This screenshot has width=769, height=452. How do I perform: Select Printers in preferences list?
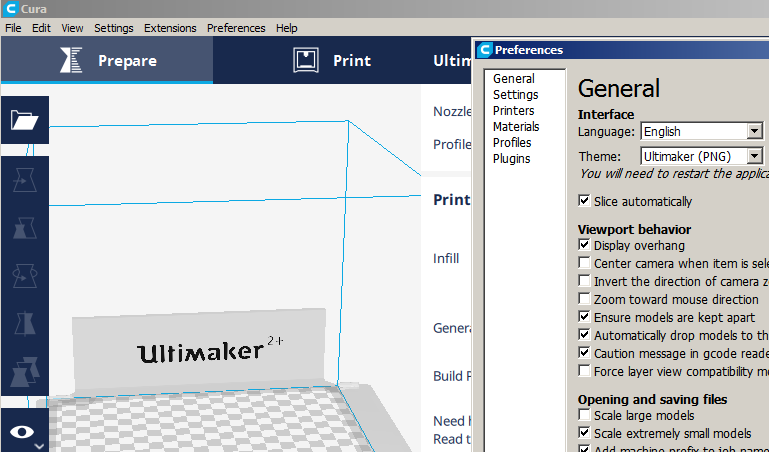pos(513,111)
